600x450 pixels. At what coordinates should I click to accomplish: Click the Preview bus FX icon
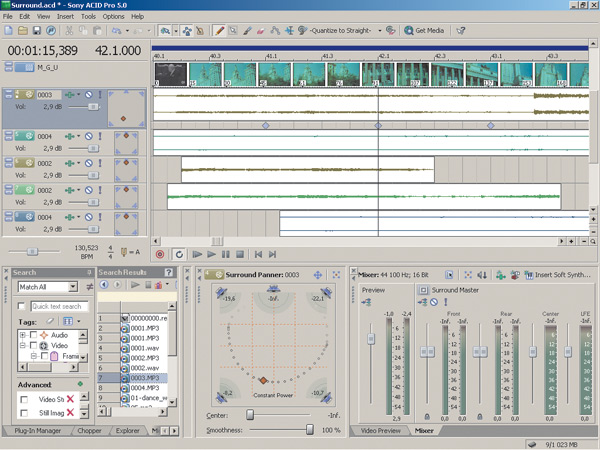[366, 302]
